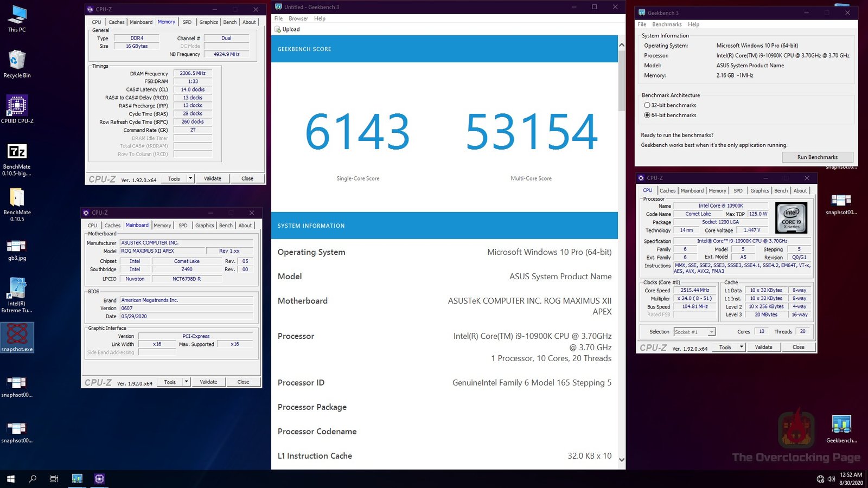Select 64-bit benchmarks radio button

(647, 115)
